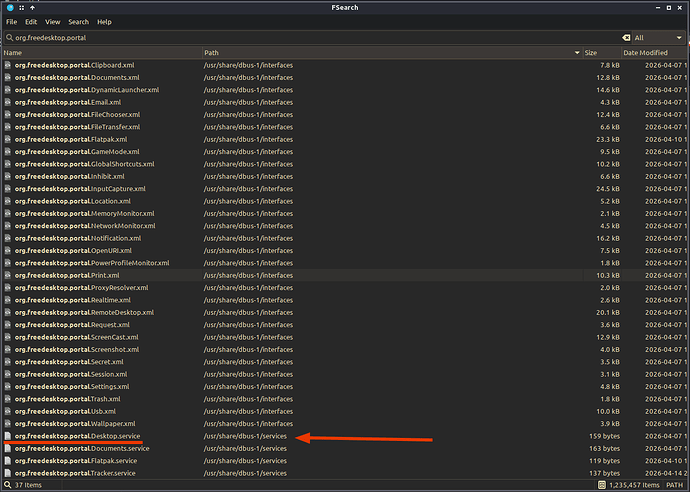
Task: Click the database icon in the status bar
Action: tap(602, 485)
